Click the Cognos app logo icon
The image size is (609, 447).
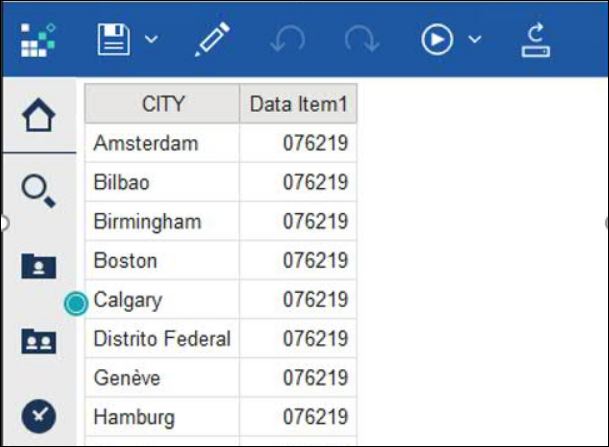coord(38,40)
